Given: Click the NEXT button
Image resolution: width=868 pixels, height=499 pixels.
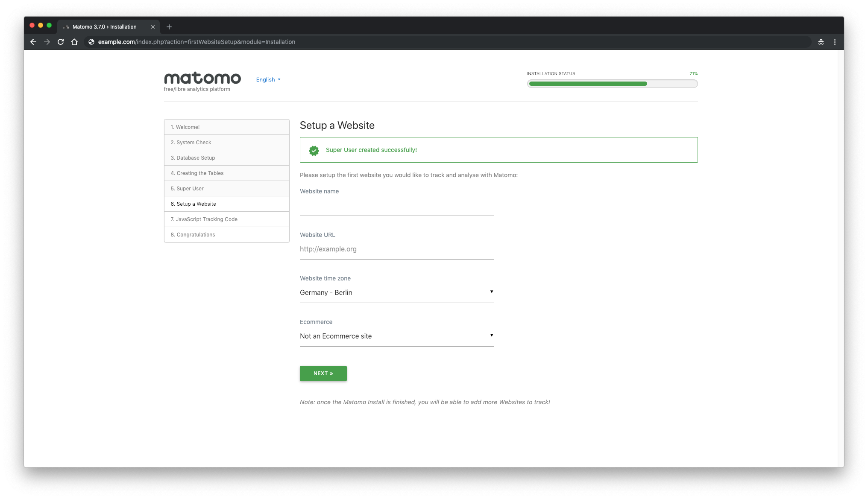Looking at the screenshot, I should click(323, 373).
